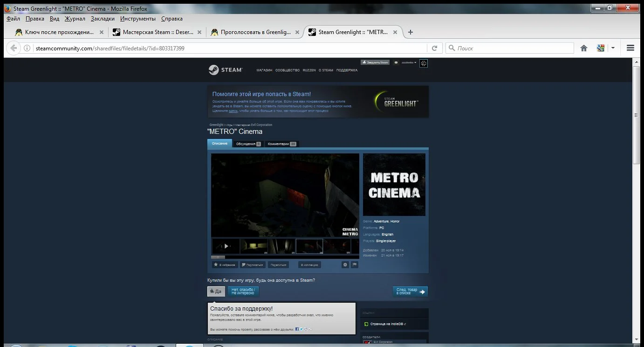
Task: Click the site info icon in address bar
Action: [27, 48]
